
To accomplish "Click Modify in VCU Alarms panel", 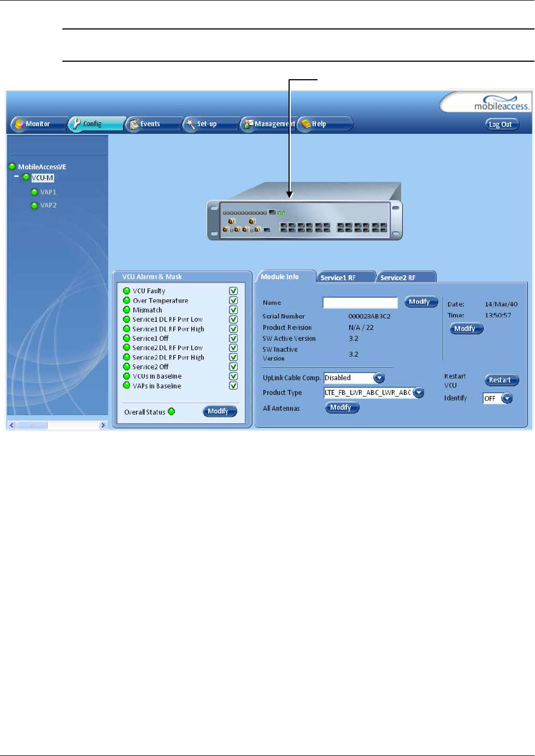I will tap(220, 411).
